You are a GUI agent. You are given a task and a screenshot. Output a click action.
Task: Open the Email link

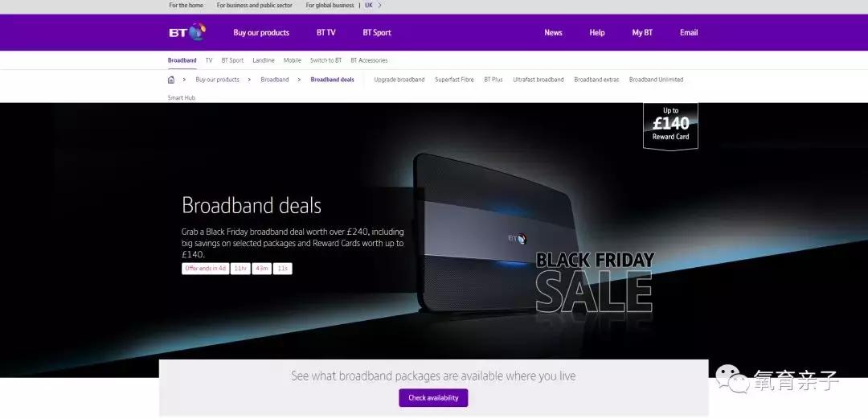pos(689,33)
